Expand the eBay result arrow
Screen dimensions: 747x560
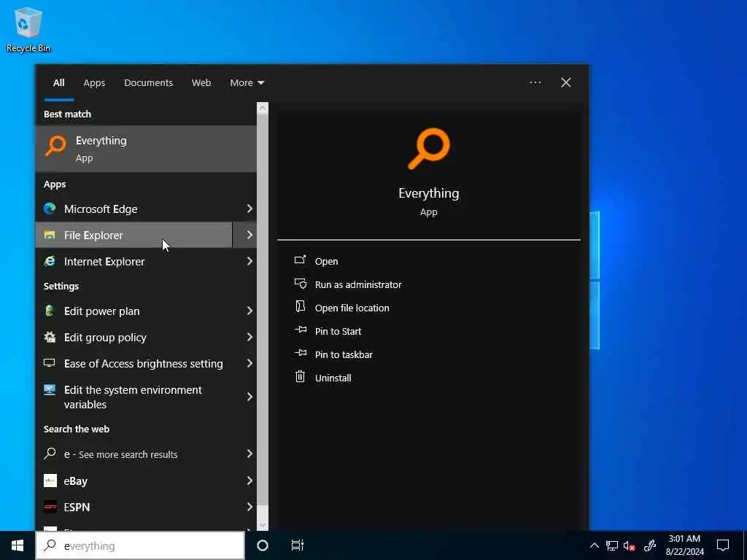click(249, 481)
